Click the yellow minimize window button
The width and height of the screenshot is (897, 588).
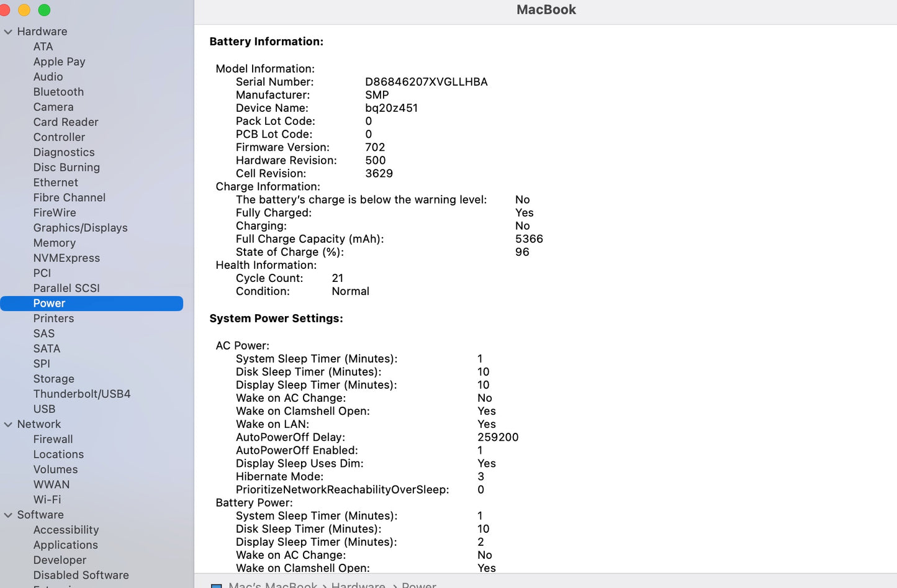click(24, 10)
